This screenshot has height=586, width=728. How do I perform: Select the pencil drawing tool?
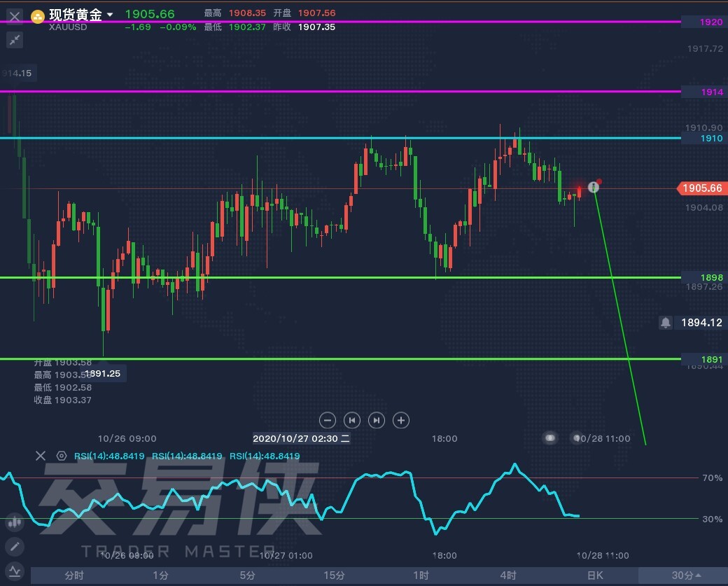14,546
